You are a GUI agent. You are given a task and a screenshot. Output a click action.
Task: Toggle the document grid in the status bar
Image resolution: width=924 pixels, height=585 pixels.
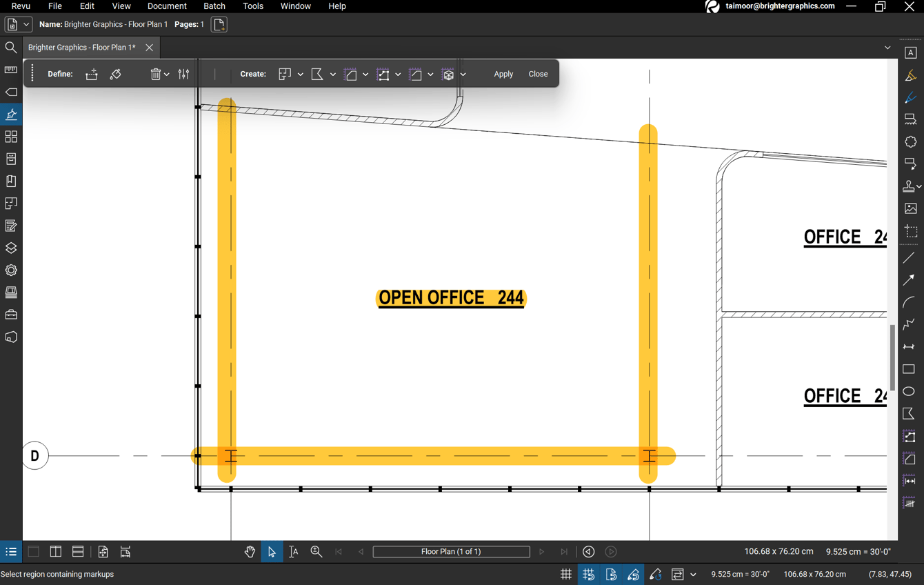pyautogui.click(x=565, y=574)
